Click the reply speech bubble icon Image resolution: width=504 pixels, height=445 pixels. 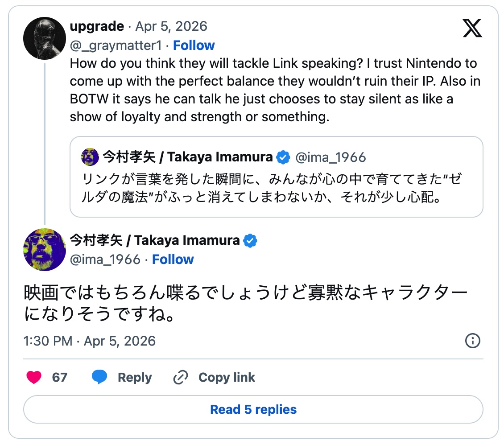99,378
